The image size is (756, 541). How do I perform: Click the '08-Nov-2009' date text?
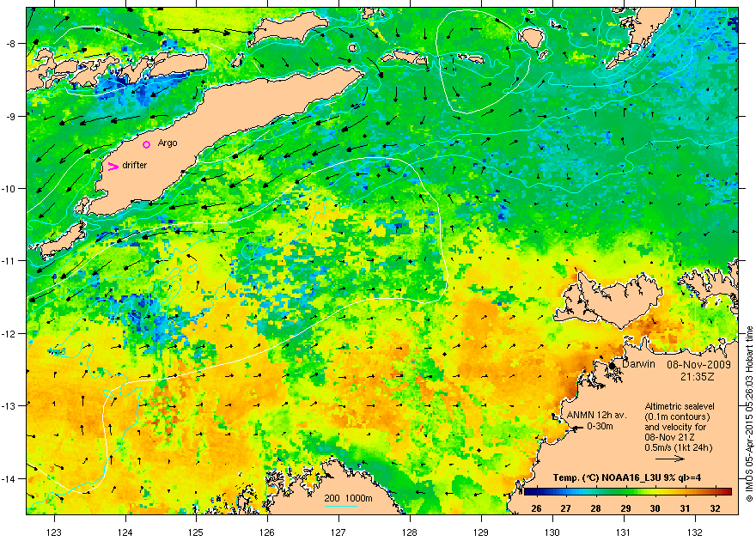tap(698, 365)
